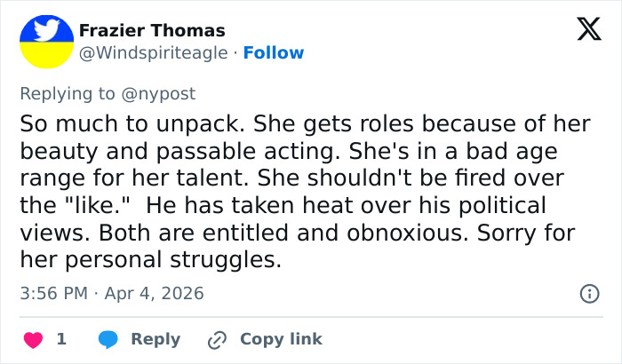The image size is (622, 364).
Task: Click the blue and yellow profile avatar
Action: 46,42
